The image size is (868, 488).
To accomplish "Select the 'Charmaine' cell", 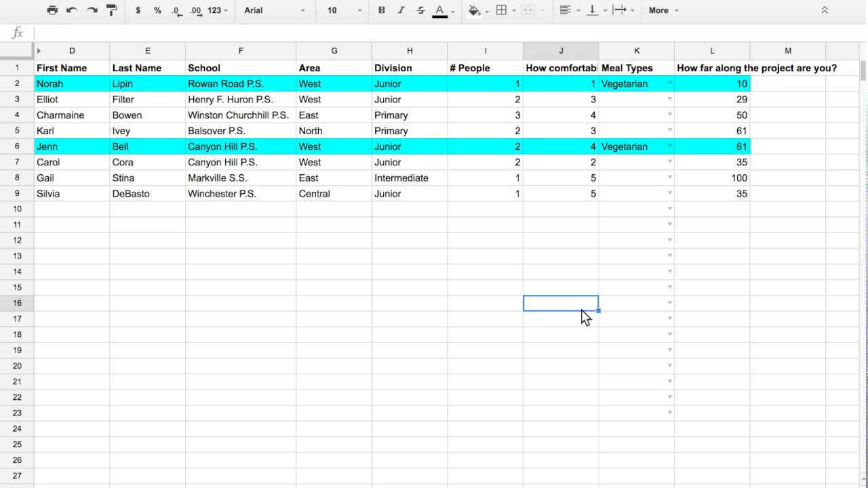I will click(72, 115).
